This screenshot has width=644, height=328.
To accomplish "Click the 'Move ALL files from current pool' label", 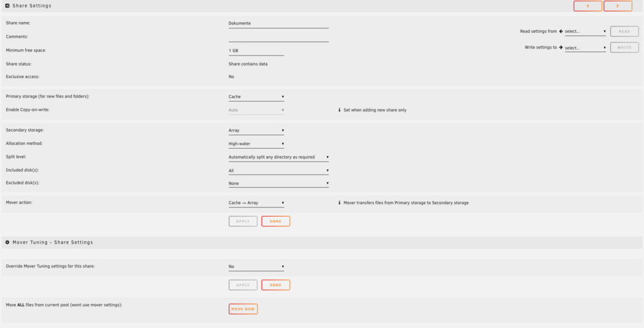I will [64, 305].
